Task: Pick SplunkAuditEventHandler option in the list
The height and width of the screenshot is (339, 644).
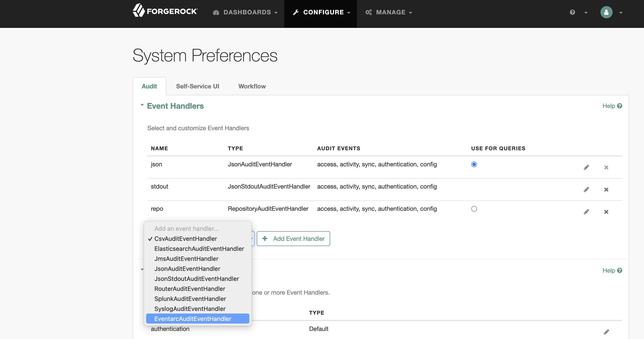Action: point(190,299)
